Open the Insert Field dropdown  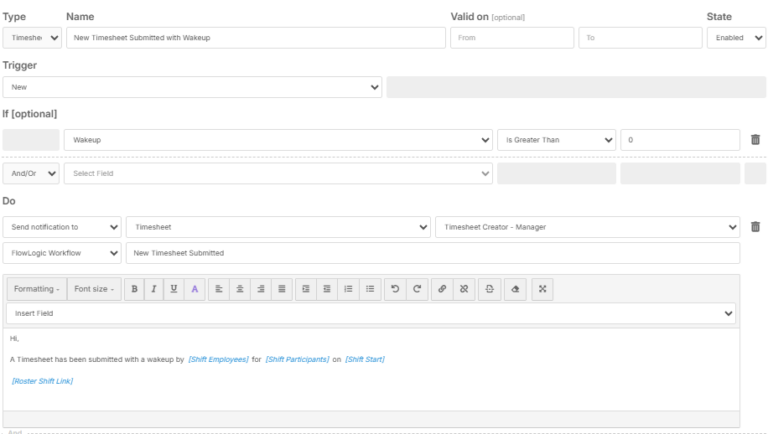[371, 313]
